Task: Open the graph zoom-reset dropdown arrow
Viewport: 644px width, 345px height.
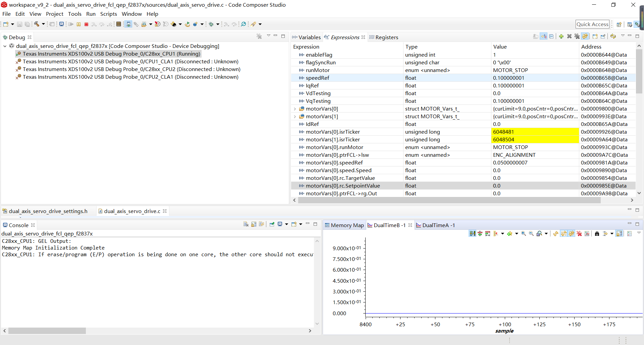Action: coord(546,233)
